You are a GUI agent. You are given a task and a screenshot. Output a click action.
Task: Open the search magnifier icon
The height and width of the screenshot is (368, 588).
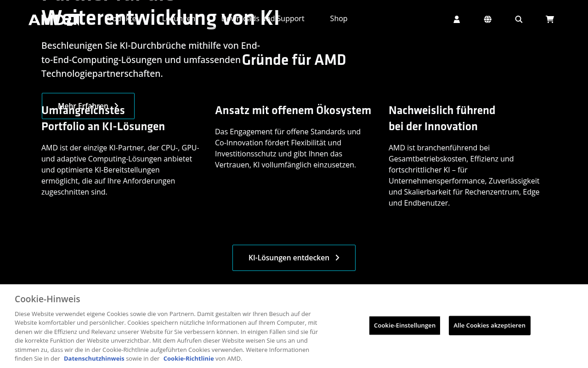519,19
